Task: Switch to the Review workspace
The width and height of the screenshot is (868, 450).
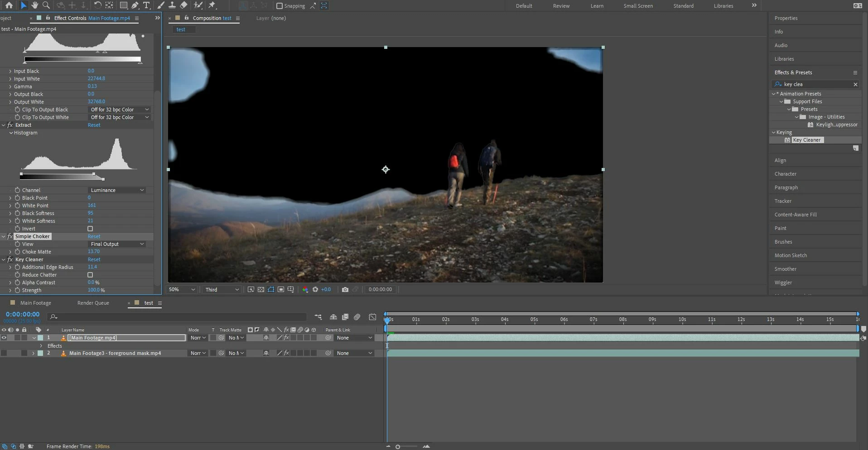Action: click(561, 6)
